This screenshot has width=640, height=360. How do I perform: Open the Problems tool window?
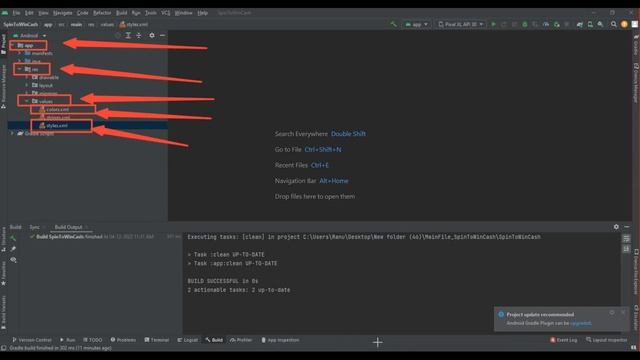click(x=123, y=340)
